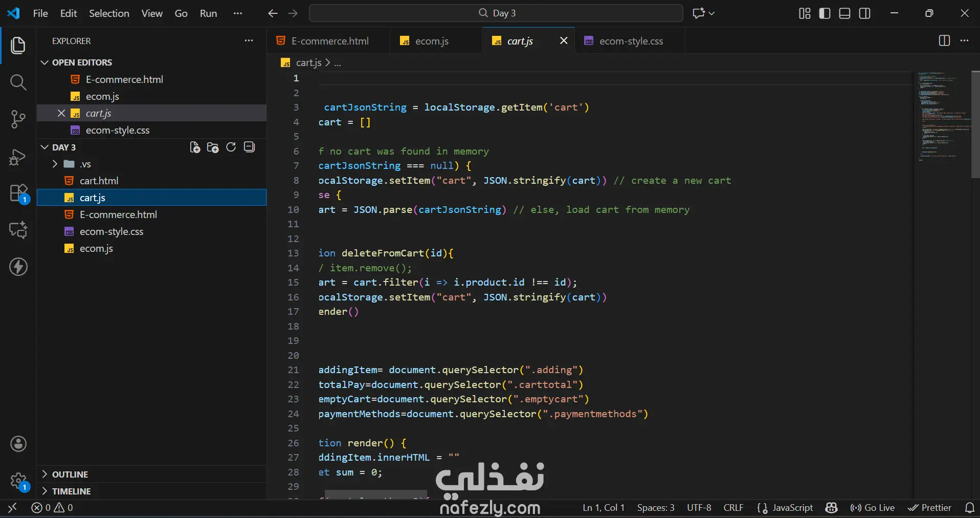
Task: Close the cart.js editor tab
Action: 564,40
